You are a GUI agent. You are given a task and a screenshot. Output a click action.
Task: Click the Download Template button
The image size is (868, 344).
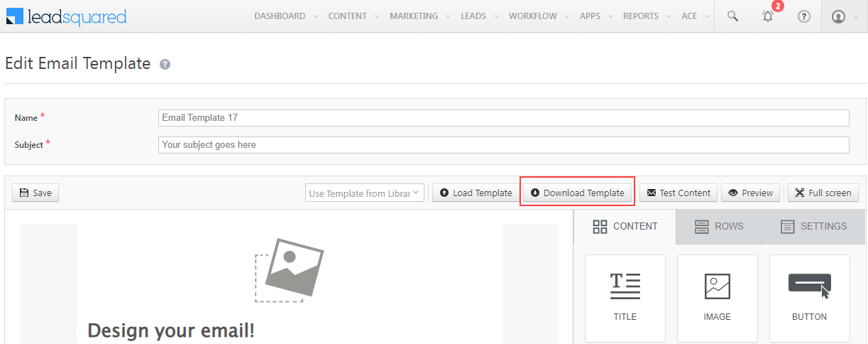point(577,193)
